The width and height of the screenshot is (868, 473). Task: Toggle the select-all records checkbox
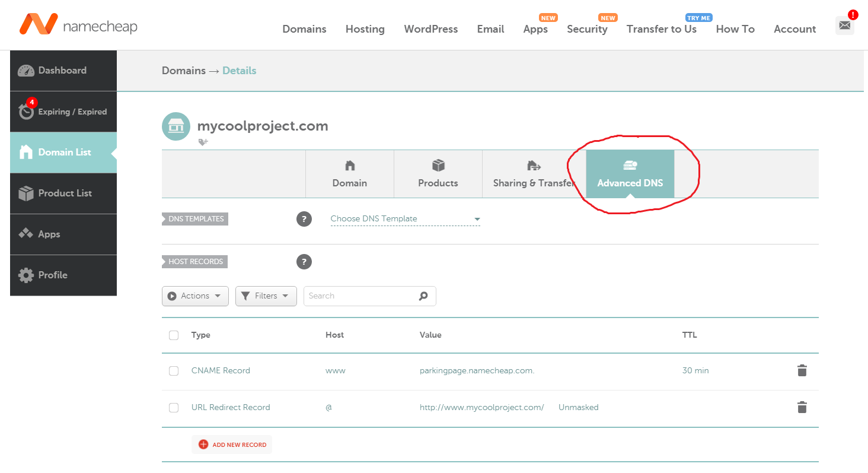click(174, 335)
